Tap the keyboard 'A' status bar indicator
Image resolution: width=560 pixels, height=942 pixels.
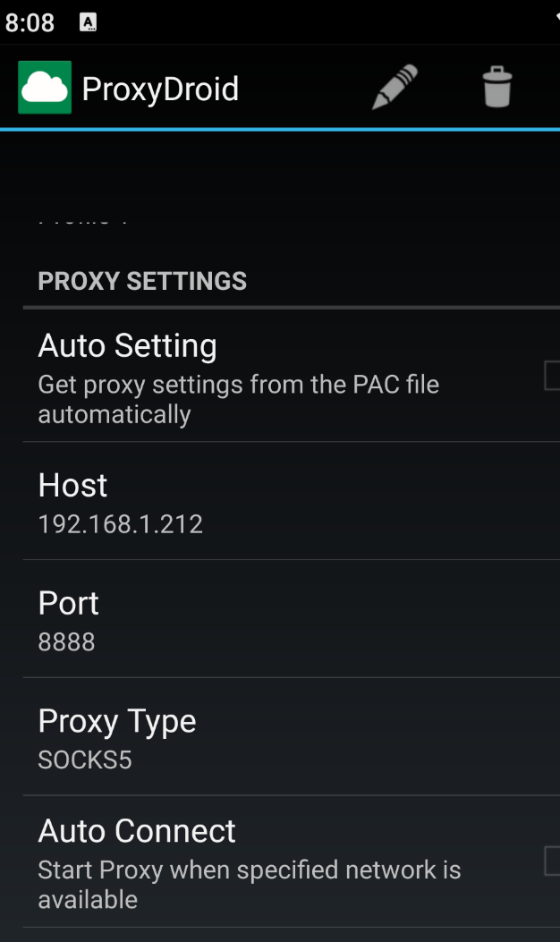point(88,23)
